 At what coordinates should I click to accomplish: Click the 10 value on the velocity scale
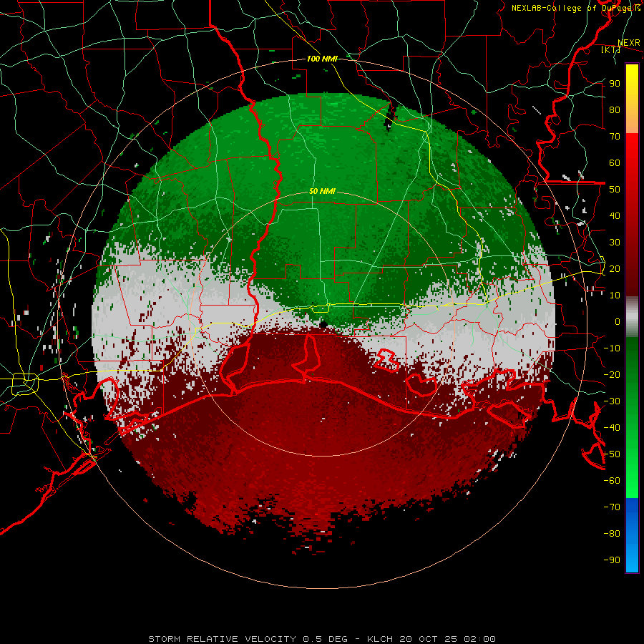615,296
